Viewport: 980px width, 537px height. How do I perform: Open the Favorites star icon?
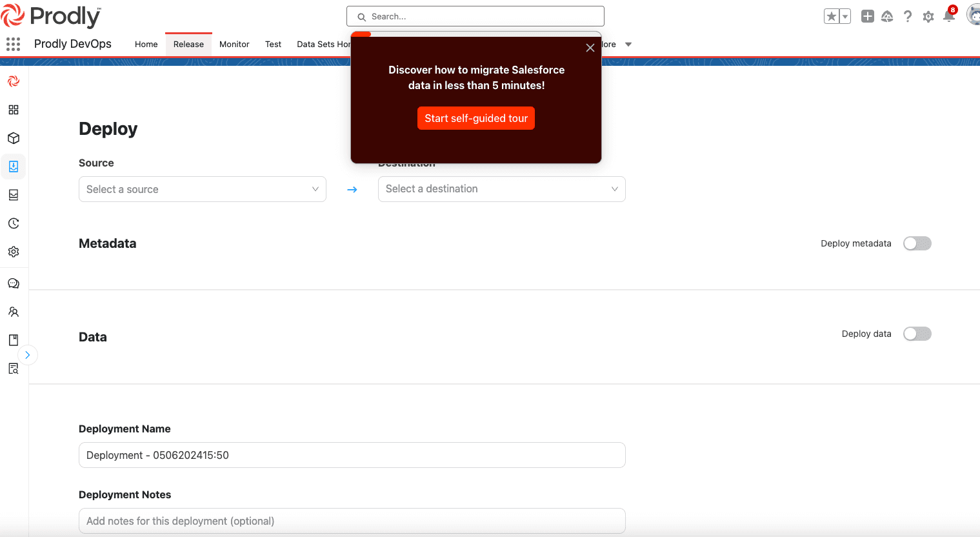[832, 17]
